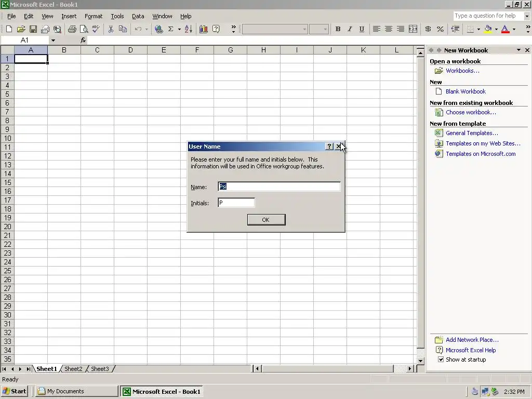Click the clock showing 2:32 PM
The image size is (532, 399).
514,392
